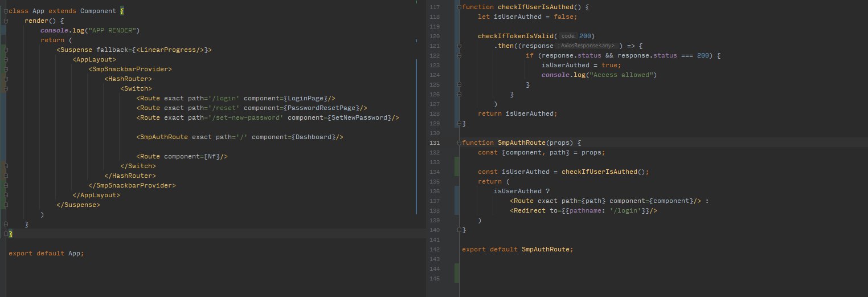Click 'isUserAuthed ?' ternary on line 136
Screen dimensions: 868x297
coord(522,191)
